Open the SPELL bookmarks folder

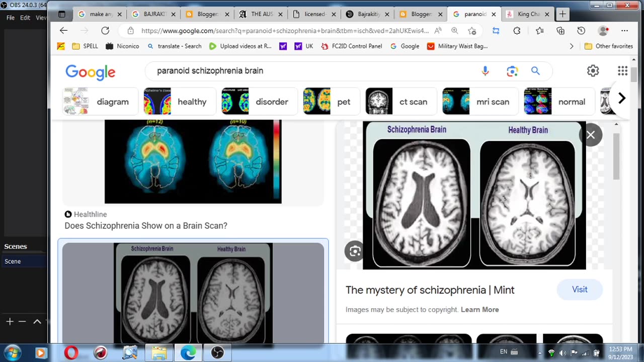click(85, 46)
